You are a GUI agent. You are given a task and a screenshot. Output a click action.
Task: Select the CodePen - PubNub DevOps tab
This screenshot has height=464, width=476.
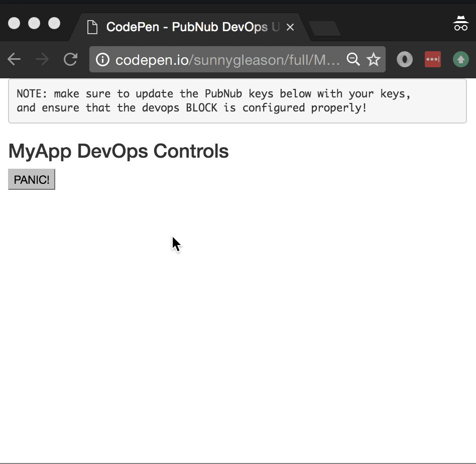tap(186, 27)
